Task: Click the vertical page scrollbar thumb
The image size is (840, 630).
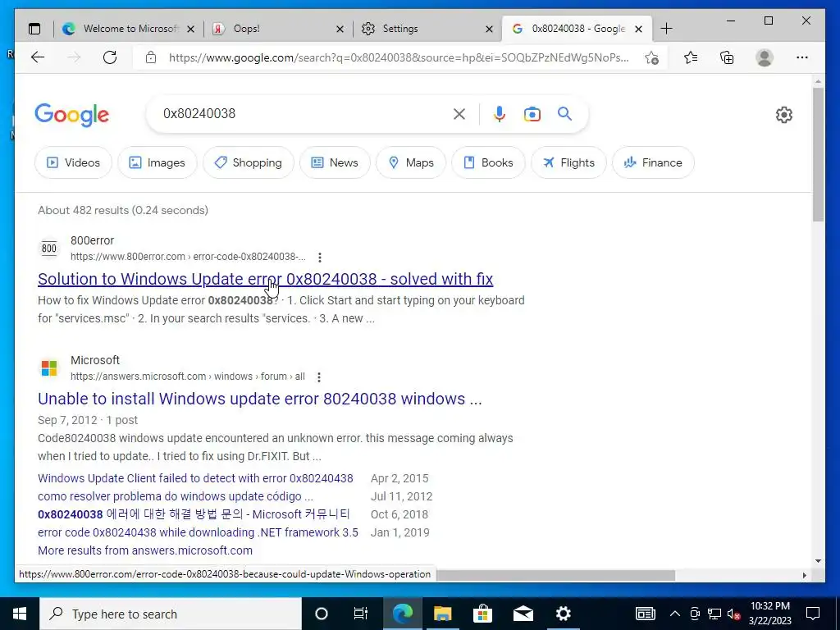Action: [818, 154]
